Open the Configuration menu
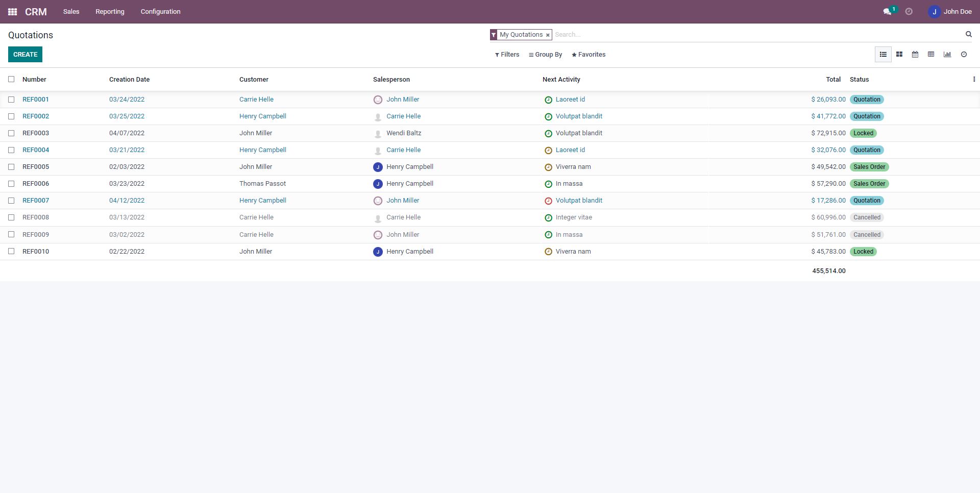The width and height of the screenshot is (980, 493). [x=160, y=12]
